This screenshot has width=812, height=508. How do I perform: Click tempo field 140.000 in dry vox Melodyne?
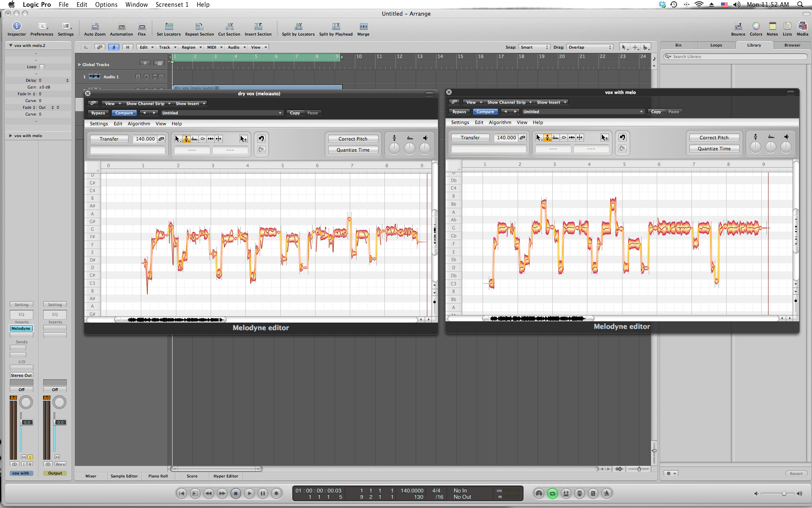coord(145,139)
